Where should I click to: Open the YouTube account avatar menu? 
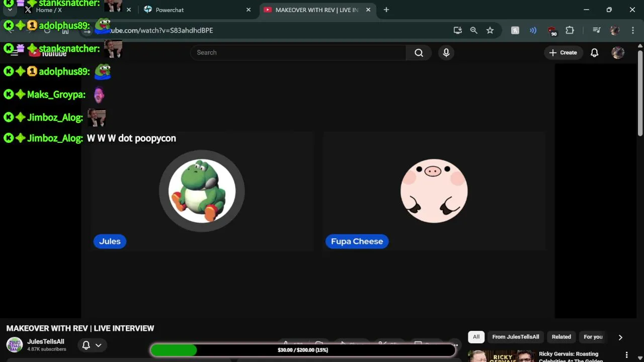pyautogui.click(x=618, y=52)
